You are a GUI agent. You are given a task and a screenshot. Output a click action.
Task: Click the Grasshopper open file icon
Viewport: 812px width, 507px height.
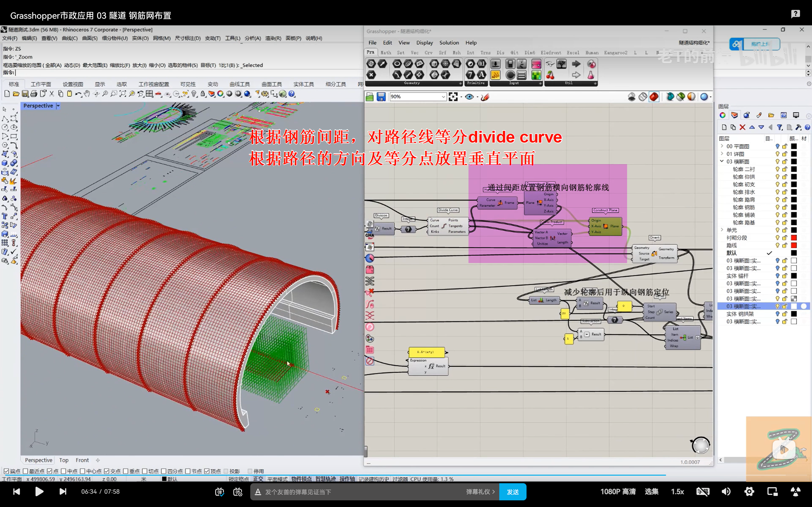(x=370, y=97)
